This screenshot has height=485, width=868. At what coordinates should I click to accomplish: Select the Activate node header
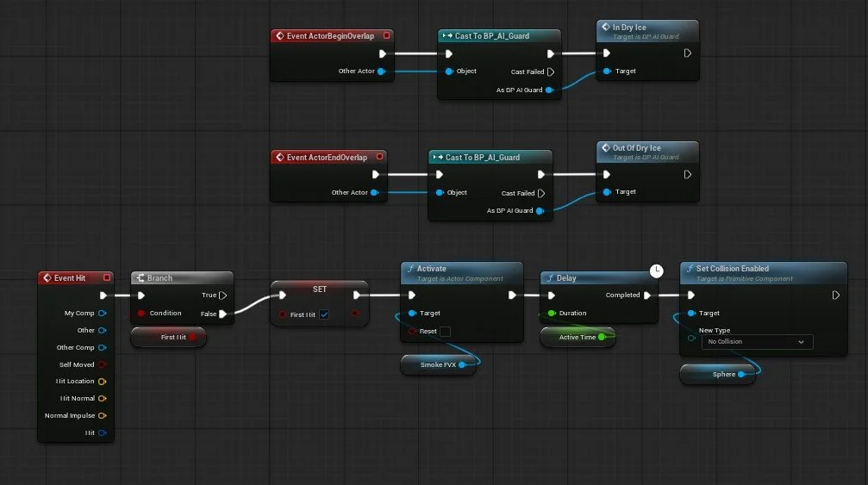pos(462,272)
